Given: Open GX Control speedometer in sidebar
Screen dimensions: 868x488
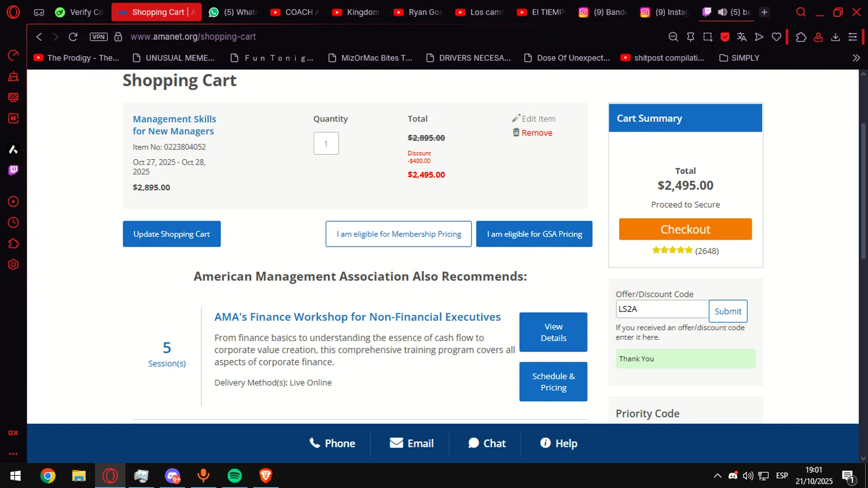Looking at the screenshot, I should 13,56.
